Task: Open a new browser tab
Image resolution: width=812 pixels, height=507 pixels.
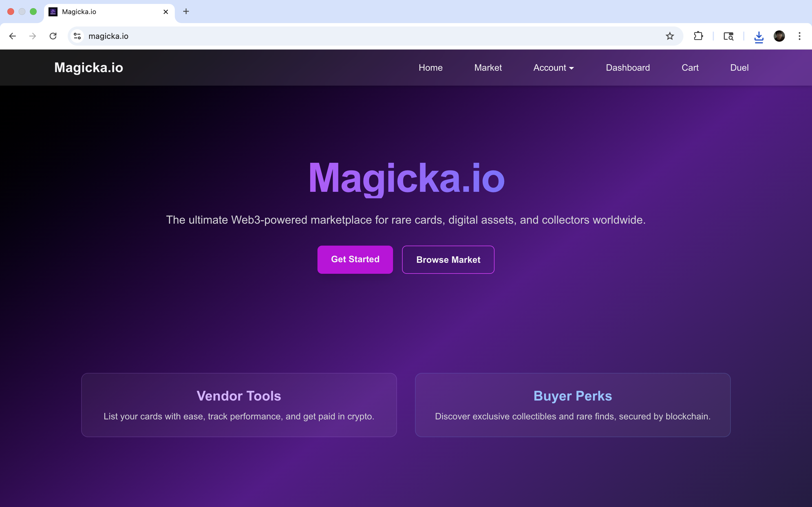Action: point(186,11)
